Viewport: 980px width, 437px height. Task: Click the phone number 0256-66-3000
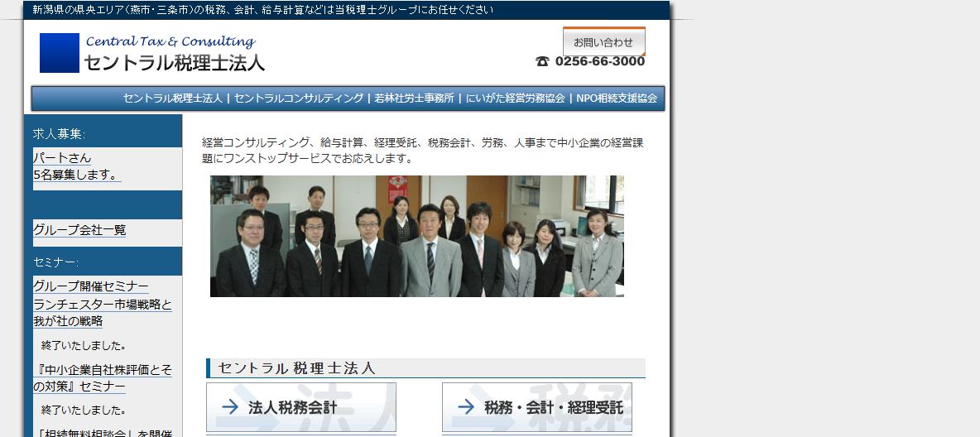coord(600,61)
